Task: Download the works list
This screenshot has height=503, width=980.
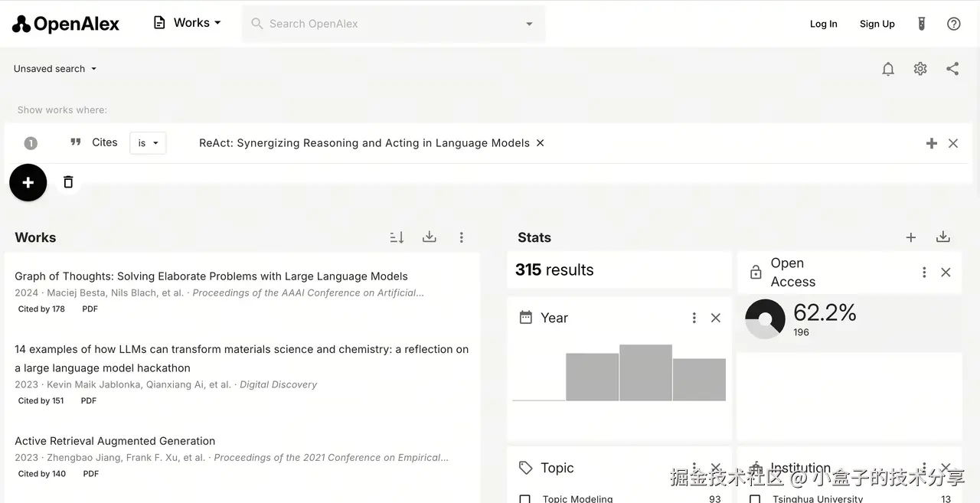Action: point(430,237)
